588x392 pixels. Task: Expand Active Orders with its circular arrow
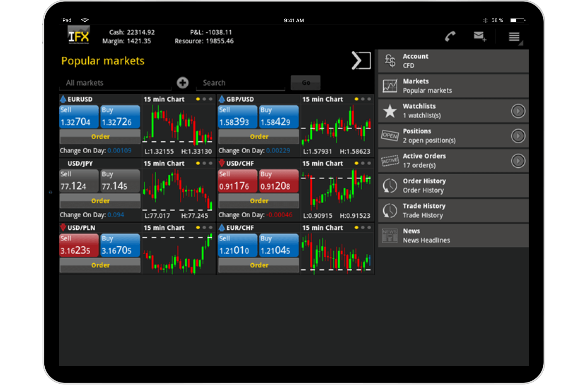click(518, 161)
